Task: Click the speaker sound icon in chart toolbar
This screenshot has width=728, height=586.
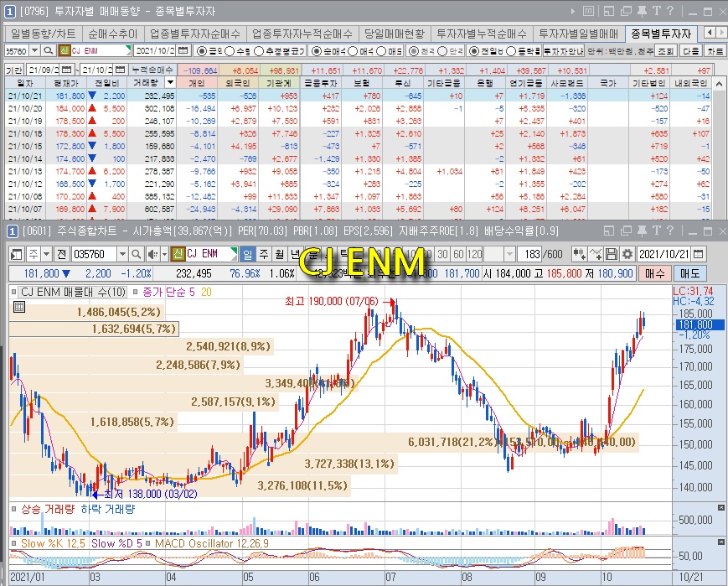Action: (x=152, y=254)
